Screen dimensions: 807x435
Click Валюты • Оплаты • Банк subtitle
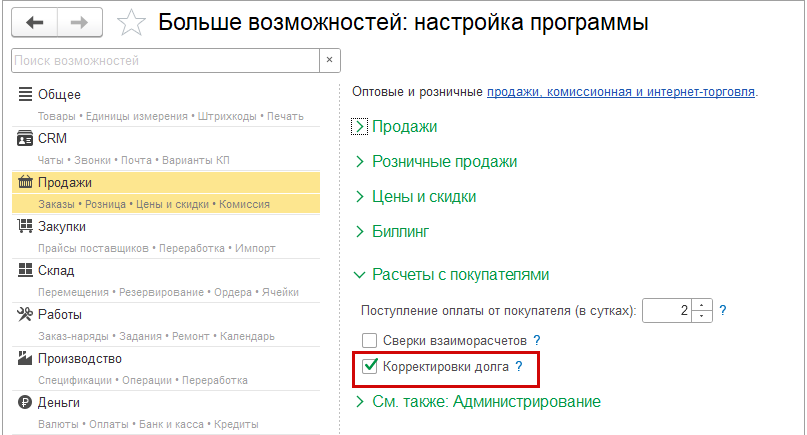pyautogui.click(x=148, y=424)
